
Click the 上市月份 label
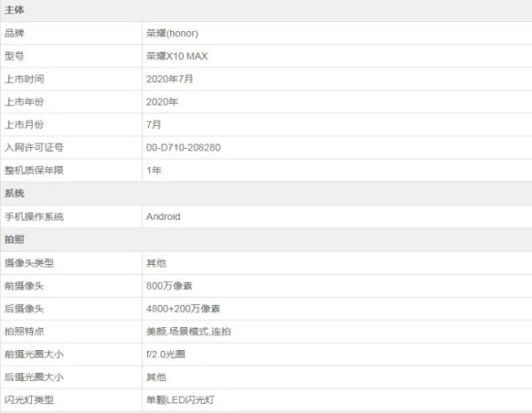click(24, 124)
